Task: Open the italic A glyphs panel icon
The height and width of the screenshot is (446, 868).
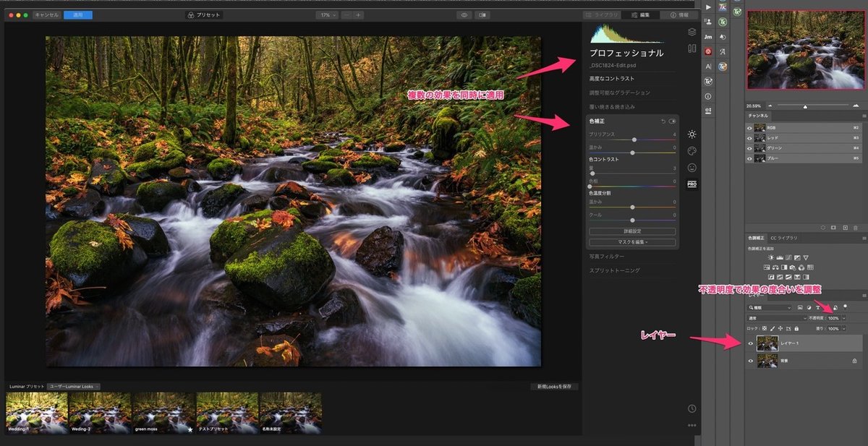Action: point(723,51)
